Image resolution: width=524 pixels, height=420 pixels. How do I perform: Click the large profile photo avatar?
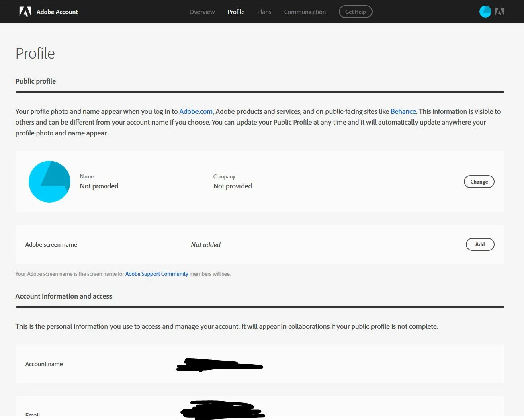(x=49, y=182)
